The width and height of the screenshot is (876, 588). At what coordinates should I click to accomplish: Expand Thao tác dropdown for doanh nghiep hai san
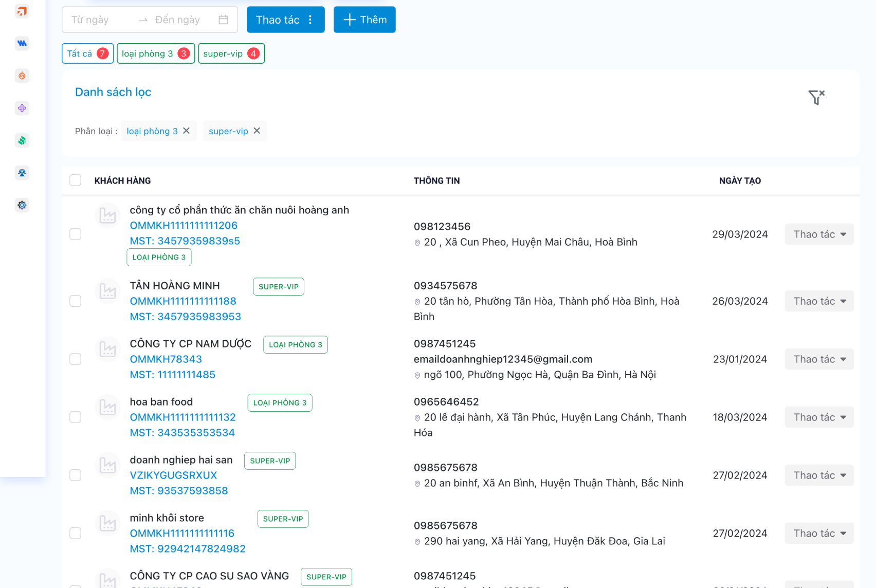(x=819, y=475)
